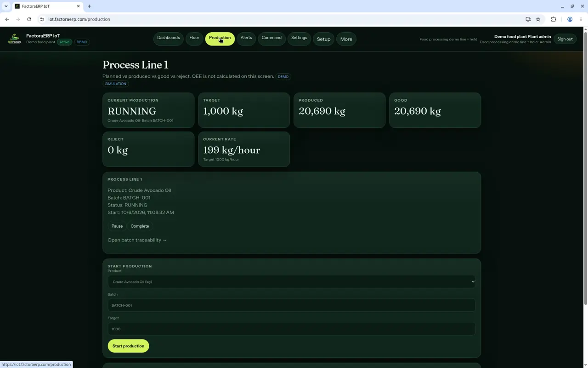Image resolution: width=588 pixels, height=368 pixels.
Task: Open the browser extensions puzzle icon
Action: point(554,19)
